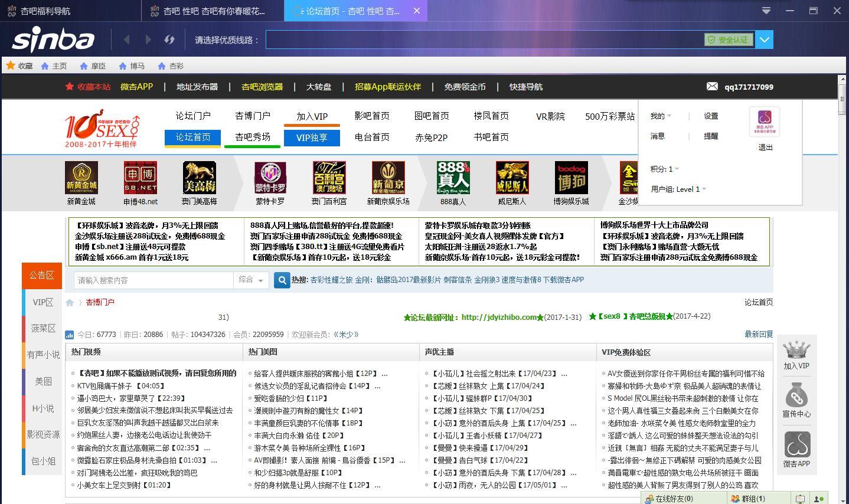Screen dimensions: 849x504
Task: Click the 蒙特卡罗 ad icon
Action: pyautogui.click(x=270, y=178)
